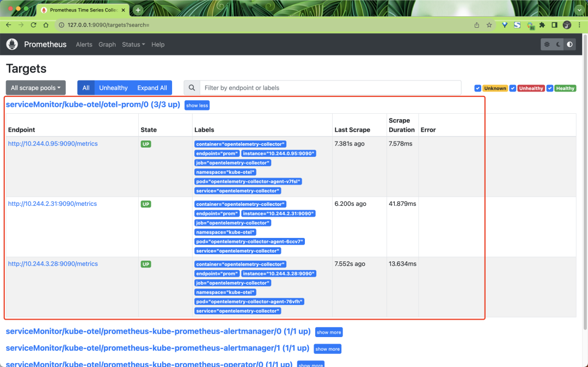The height and width of the screenshot is (367, 588).
Task: Click the instance="10.244.3.28:9090" label
Action: coord(279,273)
